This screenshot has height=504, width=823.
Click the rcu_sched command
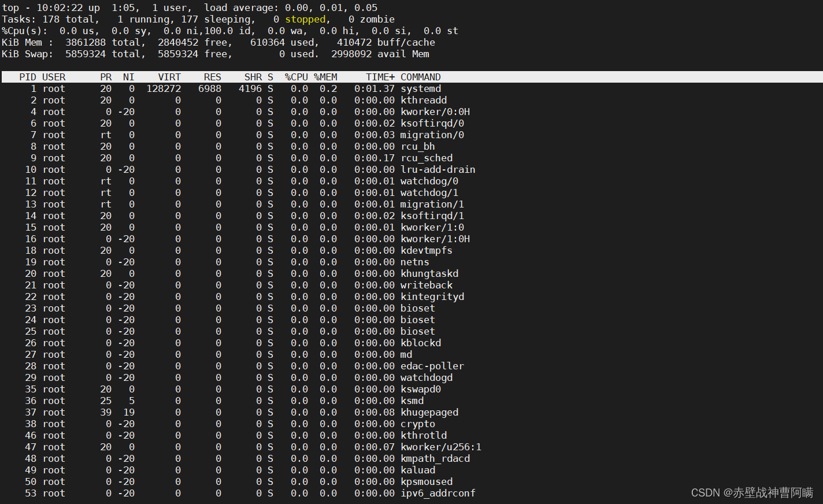point(427,158)
